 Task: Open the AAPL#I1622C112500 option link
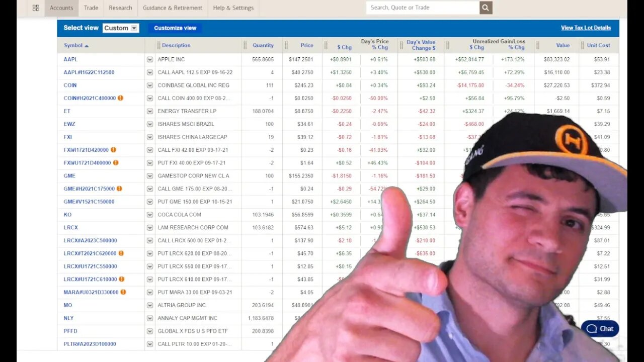point(89,72)
